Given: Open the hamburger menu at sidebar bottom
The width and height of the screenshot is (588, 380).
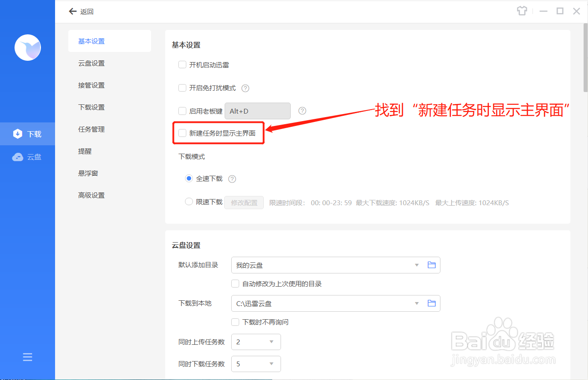Looking at the screenshot, I should pyautogui.click(x=27, y=357).
